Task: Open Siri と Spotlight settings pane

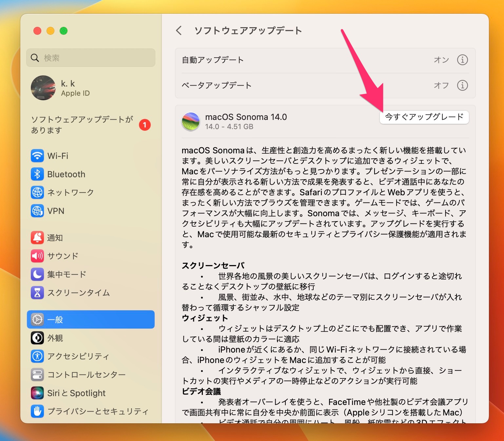Action: (x=91, y=393)
